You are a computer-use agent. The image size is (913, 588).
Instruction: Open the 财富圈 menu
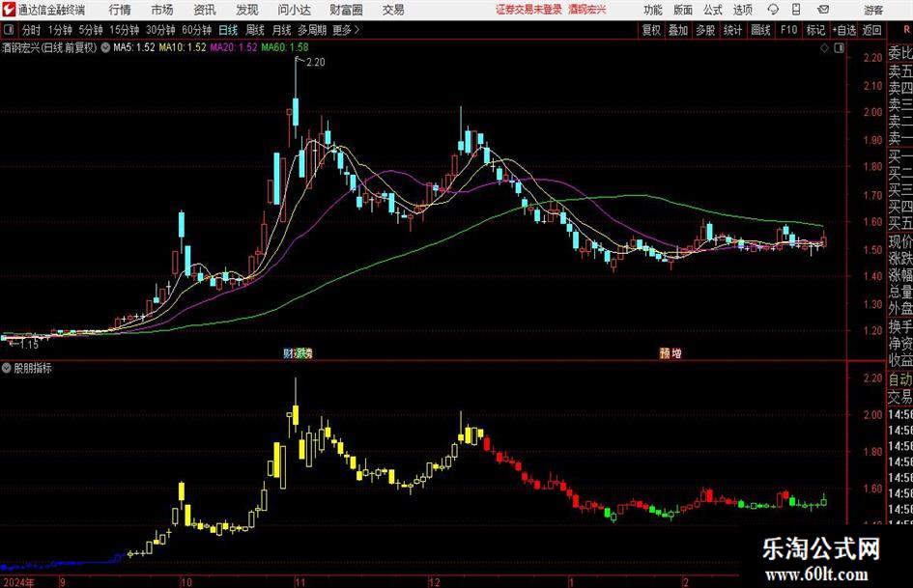pyautogui.click(x=346, y=10)
